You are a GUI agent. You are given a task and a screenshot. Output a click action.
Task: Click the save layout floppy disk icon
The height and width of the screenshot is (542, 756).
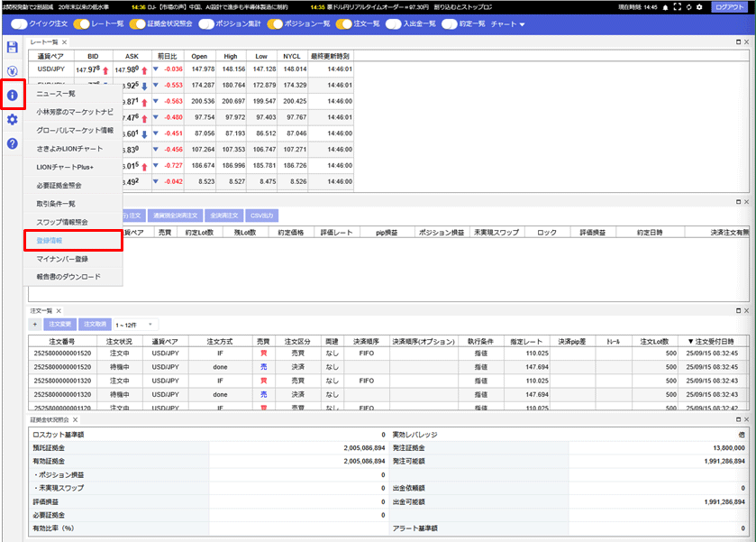coord(12,48)
